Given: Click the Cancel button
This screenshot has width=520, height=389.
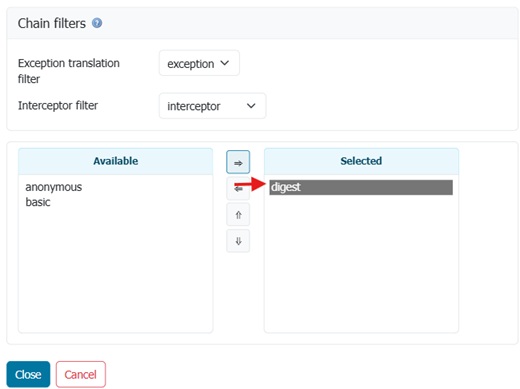Looking at the screenshot, I should (81, 374).
